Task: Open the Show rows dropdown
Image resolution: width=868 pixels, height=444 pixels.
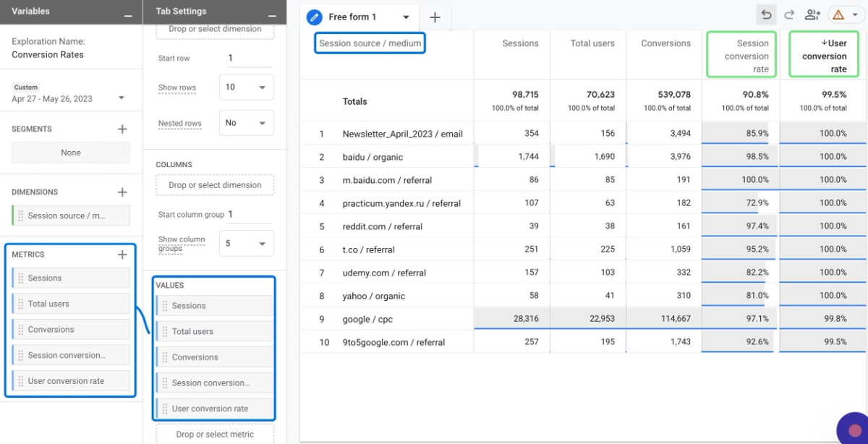Action: (x=246, y=87)
